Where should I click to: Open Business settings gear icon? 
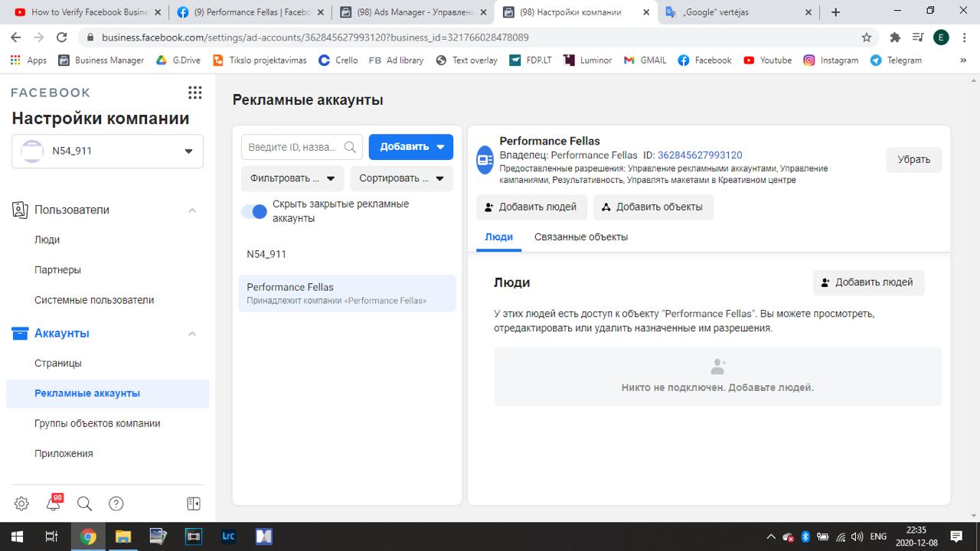pos(22,504)
